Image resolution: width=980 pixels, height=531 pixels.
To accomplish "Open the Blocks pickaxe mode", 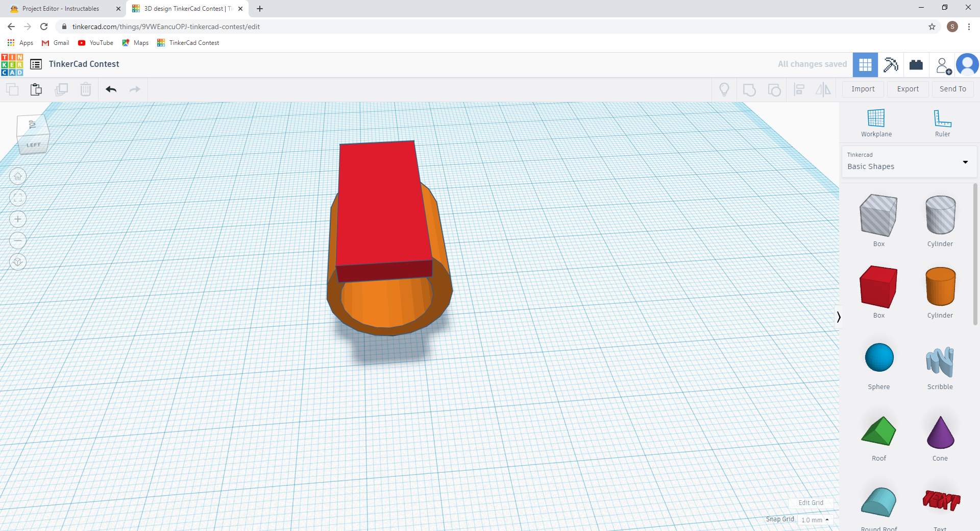I will pos(891,65).
